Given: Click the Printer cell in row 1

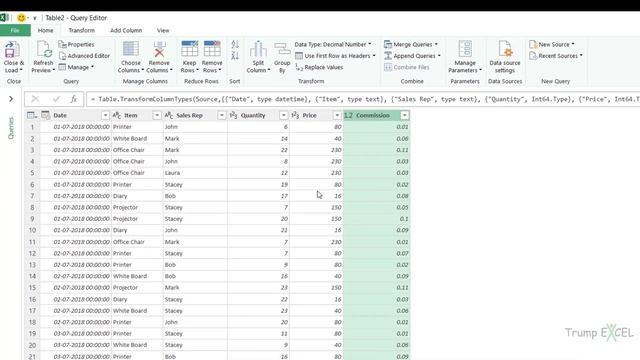Looking at the screenshot, I should point(137,127).
